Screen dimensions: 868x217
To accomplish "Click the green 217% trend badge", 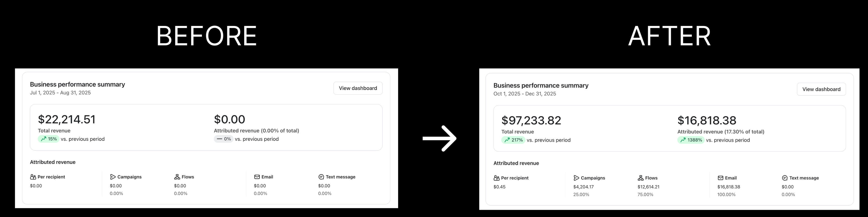I will tap(513, 140).
